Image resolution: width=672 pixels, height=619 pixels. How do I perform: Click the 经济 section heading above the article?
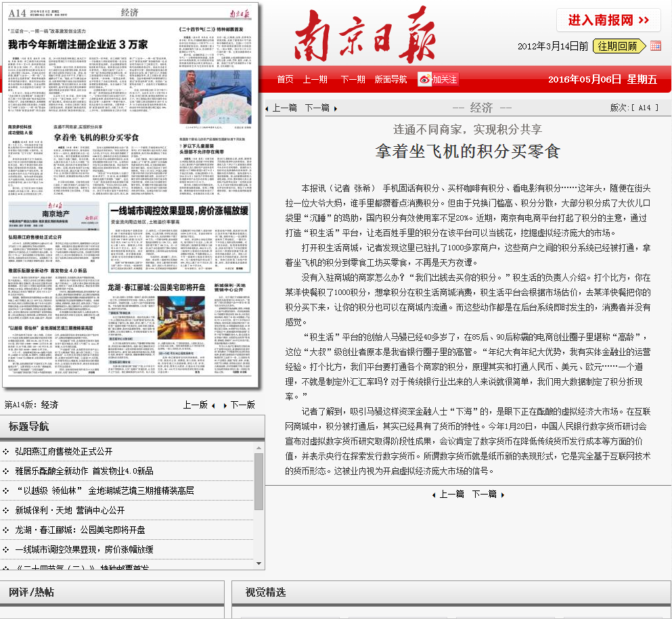(481, 108)
